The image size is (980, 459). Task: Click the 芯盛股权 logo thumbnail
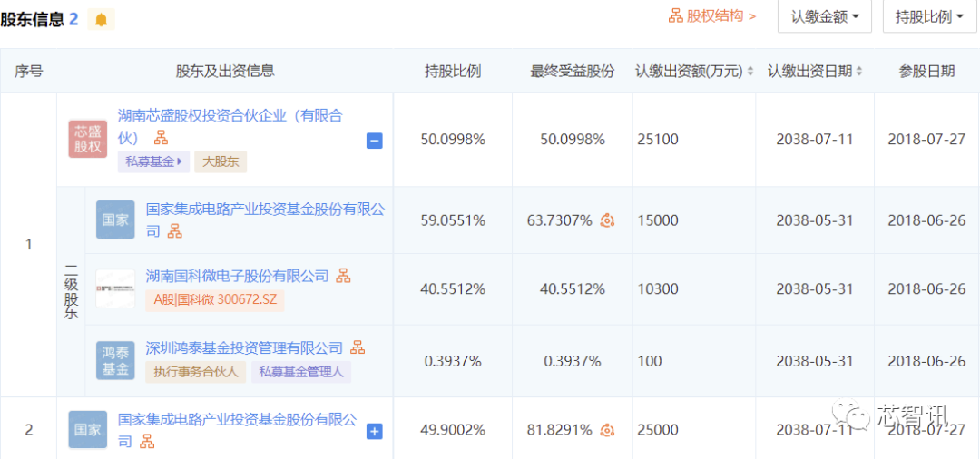pyautogui.click(x=88, y=140)
